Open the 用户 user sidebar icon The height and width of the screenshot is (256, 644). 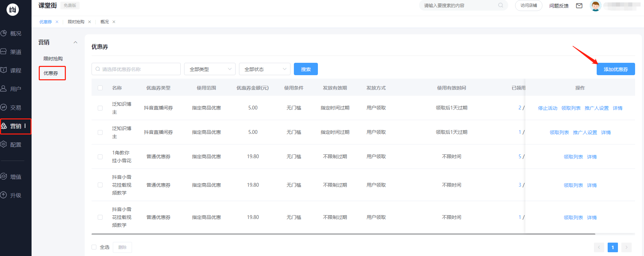tap(3, 89)
